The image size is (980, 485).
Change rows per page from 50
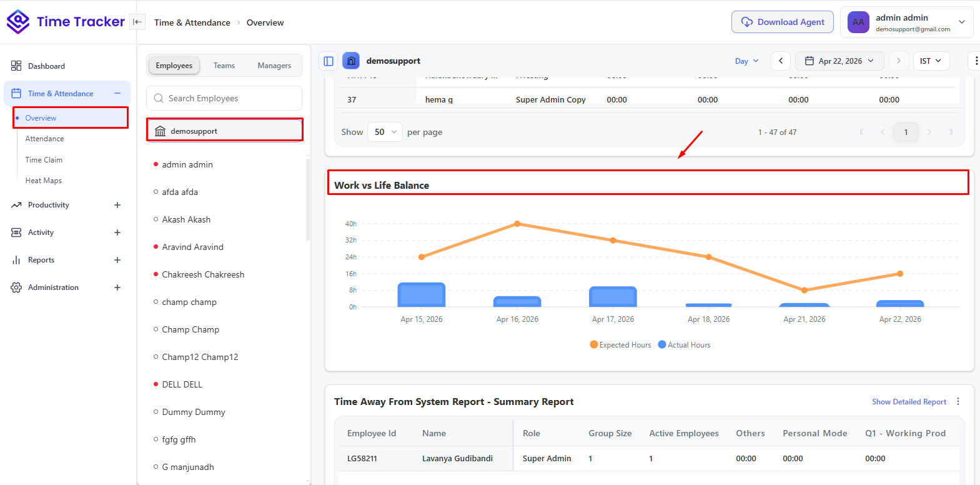(x=385, y=132)
